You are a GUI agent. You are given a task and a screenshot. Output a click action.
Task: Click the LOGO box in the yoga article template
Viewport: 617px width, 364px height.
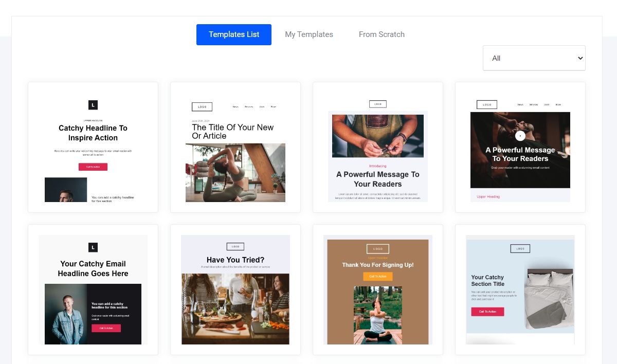point(202,107)
